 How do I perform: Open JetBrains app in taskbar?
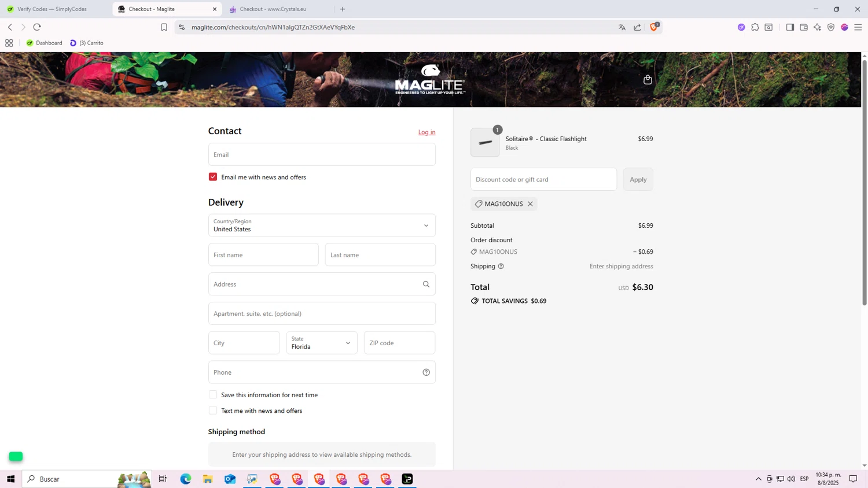(x=407, y=479)
